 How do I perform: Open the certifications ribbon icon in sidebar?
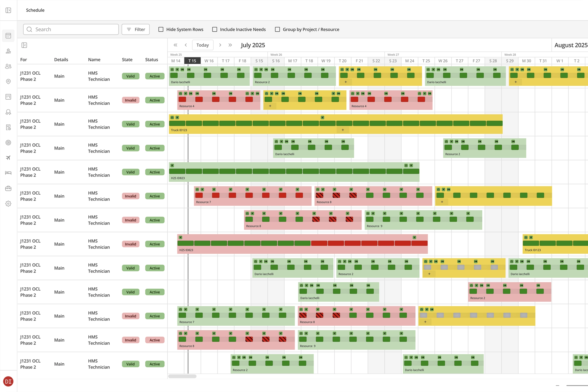click(8, 112)
